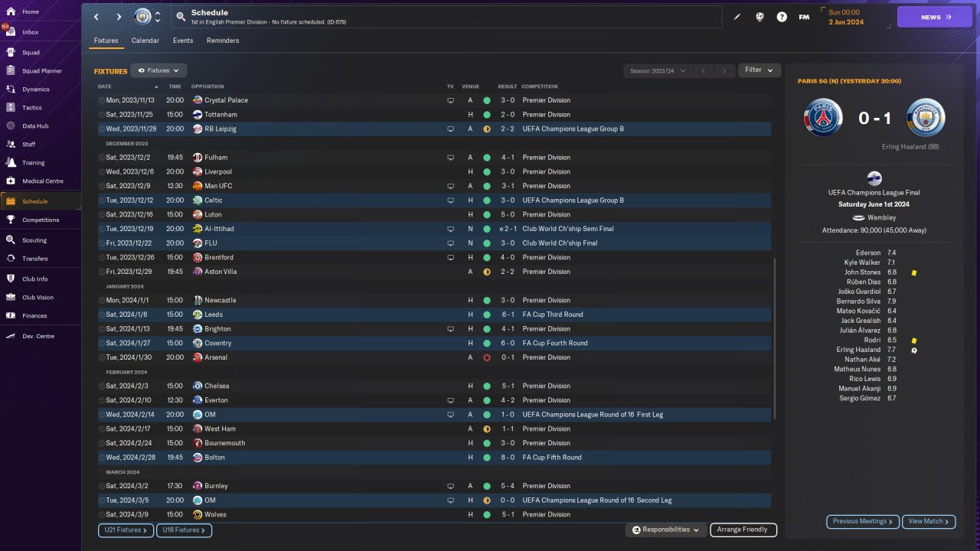980x551 pixels.
Task: Select the circle marker beside the Crystal Palace fixture
Action: [x=102, y=100]
